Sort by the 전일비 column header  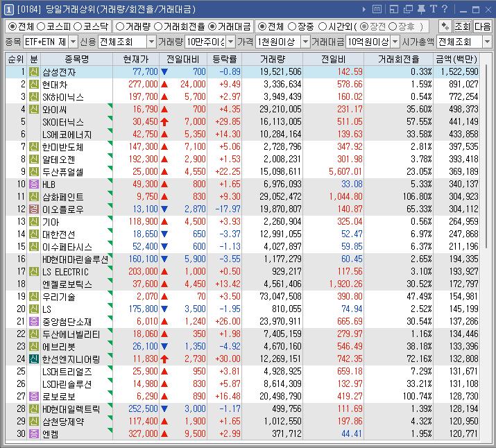[334, 59]
